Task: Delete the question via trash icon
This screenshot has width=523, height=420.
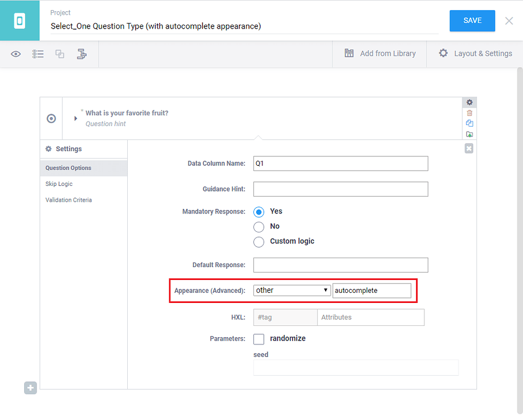Action: tap(469, 113)
